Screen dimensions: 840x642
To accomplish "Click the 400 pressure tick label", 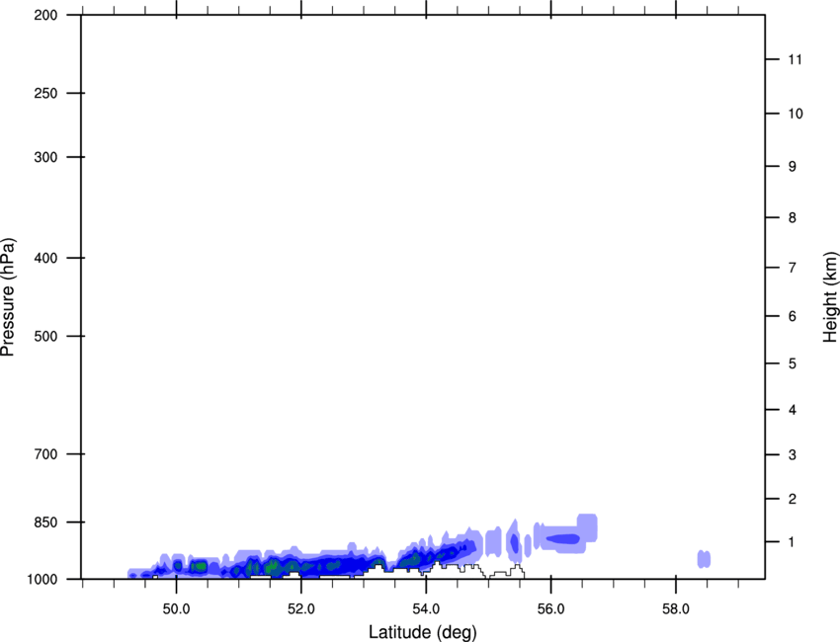I will tap(45, 258).
